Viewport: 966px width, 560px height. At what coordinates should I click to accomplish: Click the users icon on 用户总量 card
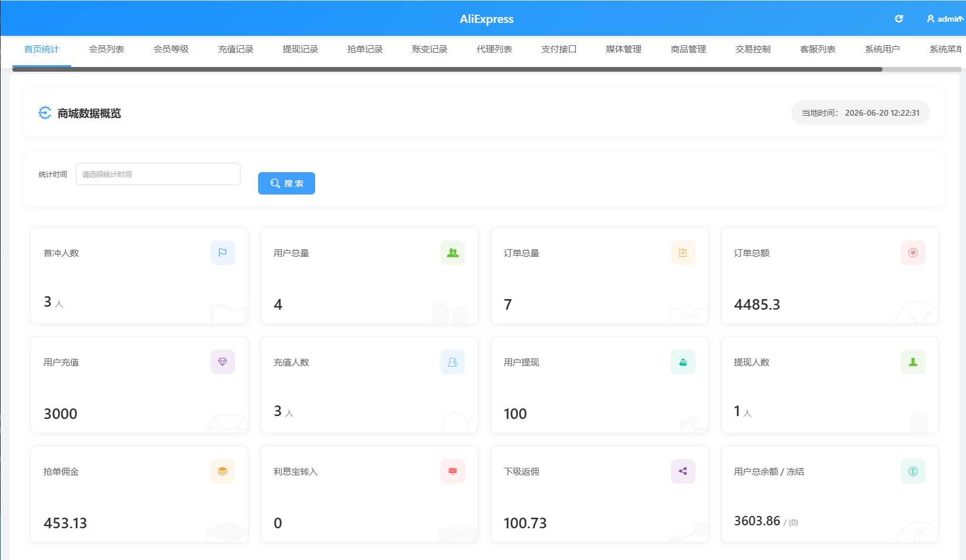[453, 253]
